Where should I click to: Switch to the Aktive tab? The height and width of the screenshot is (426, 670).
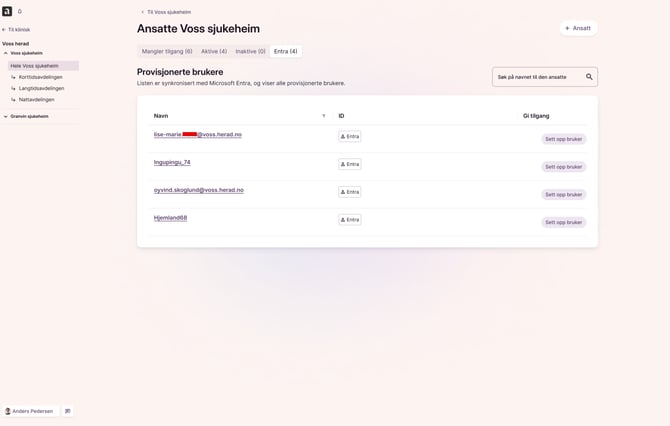[214, 51]
